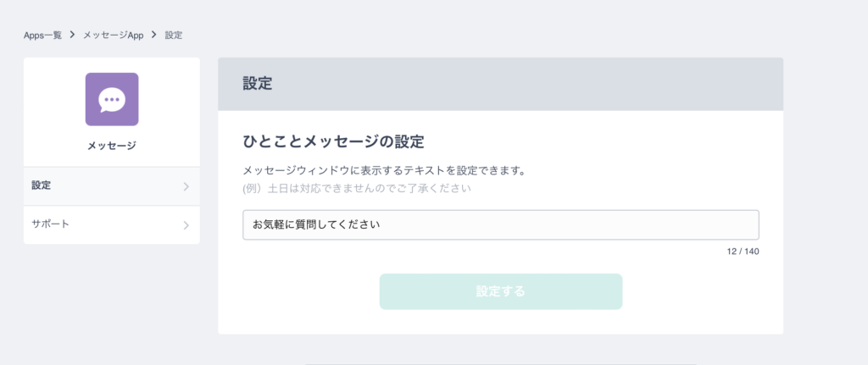Open the Apps一覧 breadcrumb link
The width and height of the screenshot is (868, 365).
pos(42,36)
